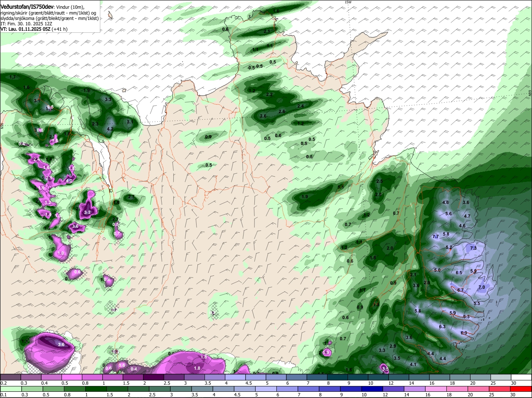Viewport: 532px width, 398px height.
Task: Click the 0.1 label on the lower legend scale
Action: [x=3, y=394]
